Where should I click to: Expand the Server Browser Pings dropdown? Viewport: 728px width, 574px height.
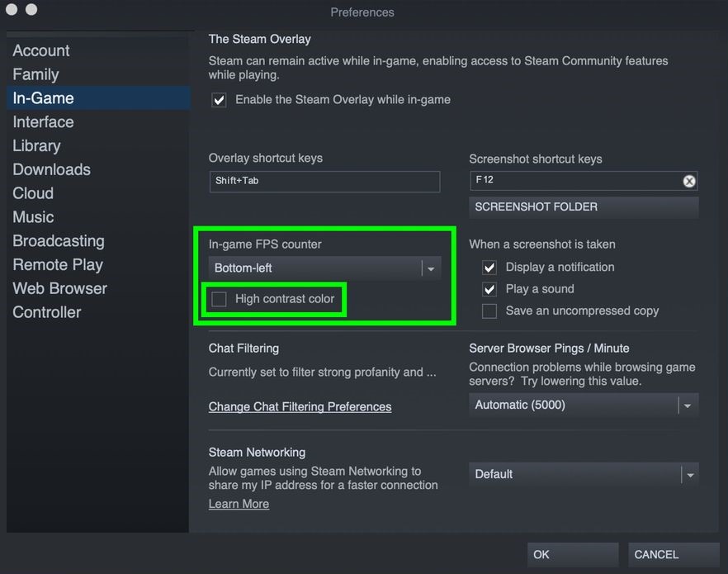click(x=583, y=406)
